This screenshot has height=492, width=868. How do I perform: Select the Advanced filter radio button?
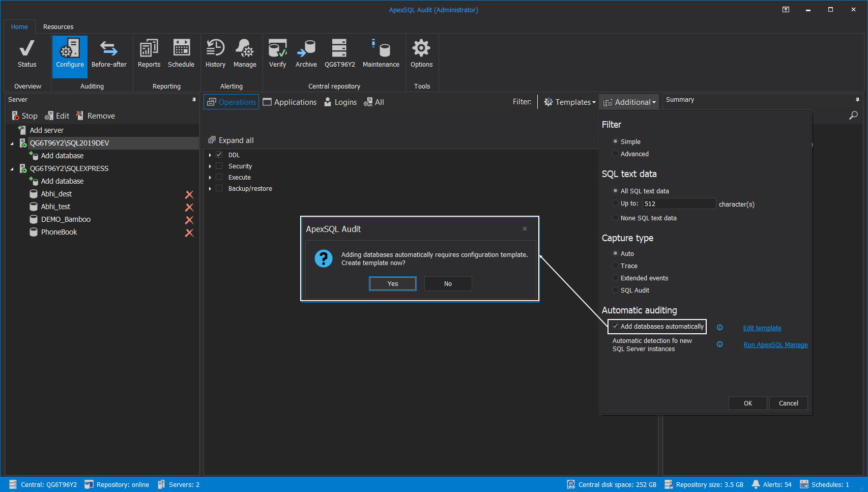coord(615,154)
